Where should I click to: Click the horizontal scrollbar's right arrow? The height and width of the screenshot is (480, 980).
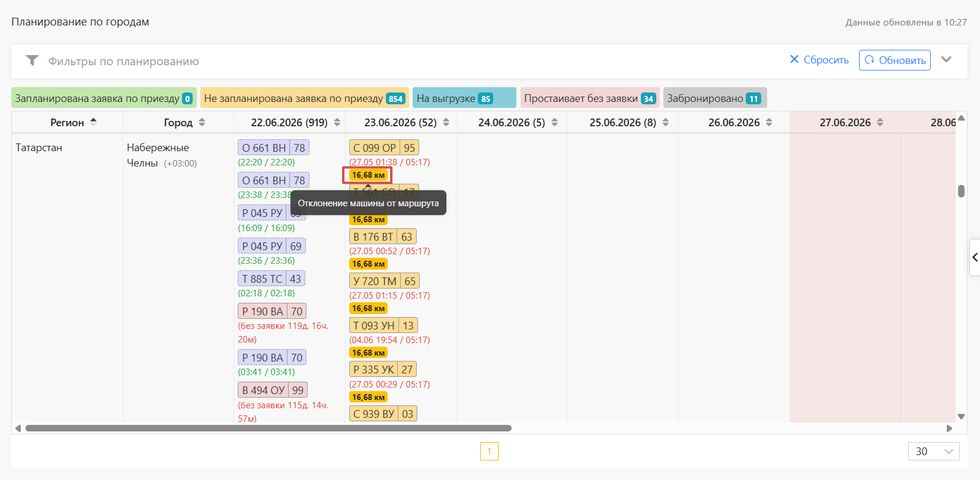point(949,428)
